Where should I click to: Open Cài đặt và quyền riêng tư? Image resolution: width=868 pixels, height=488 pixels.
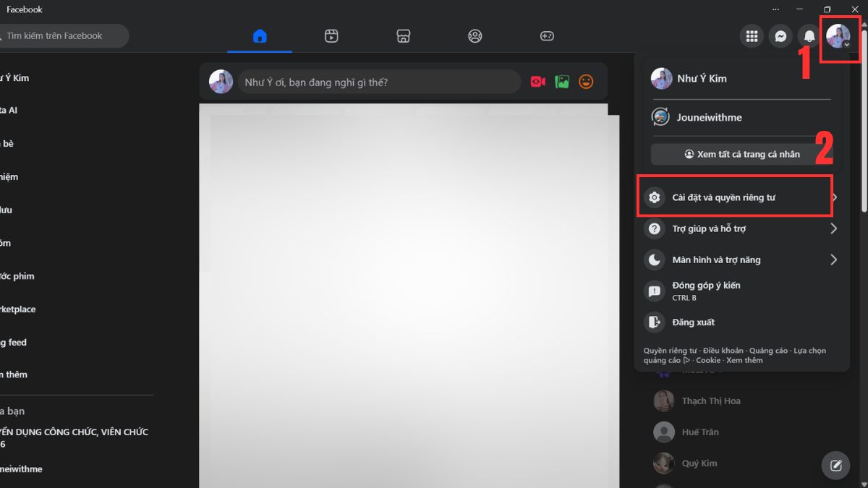tap(742, 197)
